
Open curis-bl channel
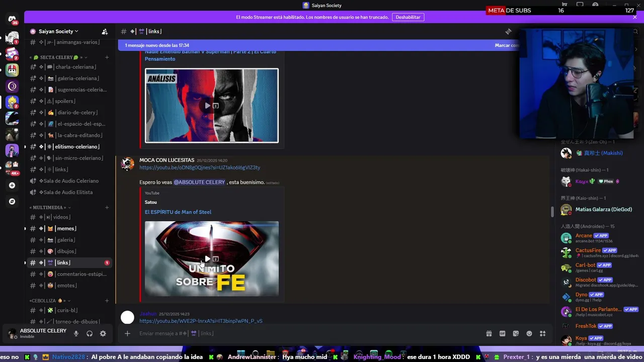point(68,310)
